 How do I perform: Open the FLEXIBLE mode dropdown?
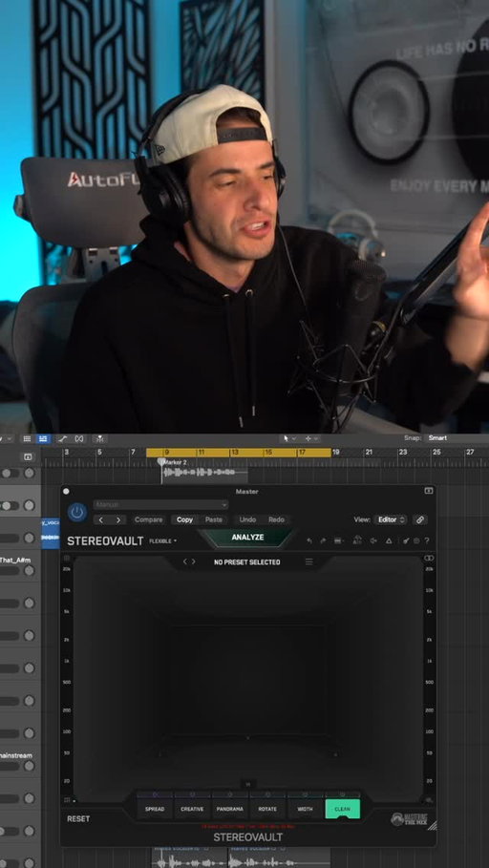pos(162,540)
